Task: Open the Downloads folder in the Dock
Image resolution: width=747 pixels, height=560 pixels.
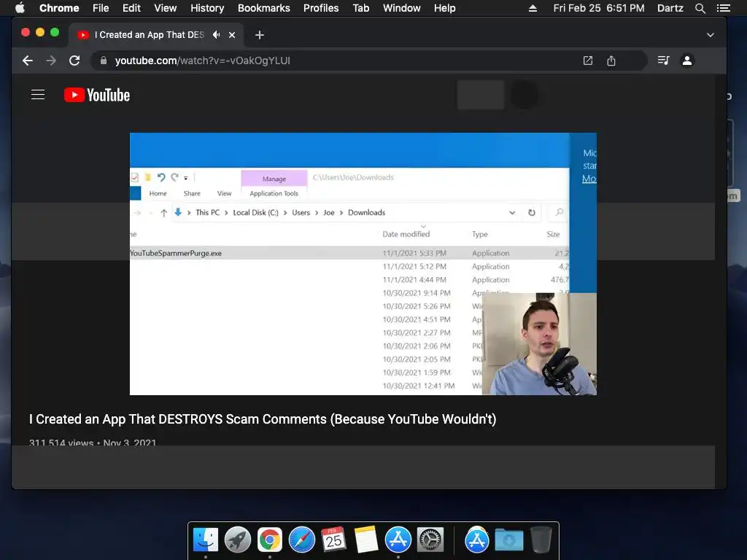Action: click(x=508, y=540)
